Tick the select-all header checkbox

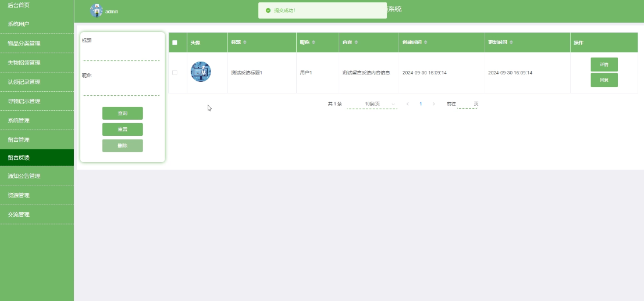point(175,42)
